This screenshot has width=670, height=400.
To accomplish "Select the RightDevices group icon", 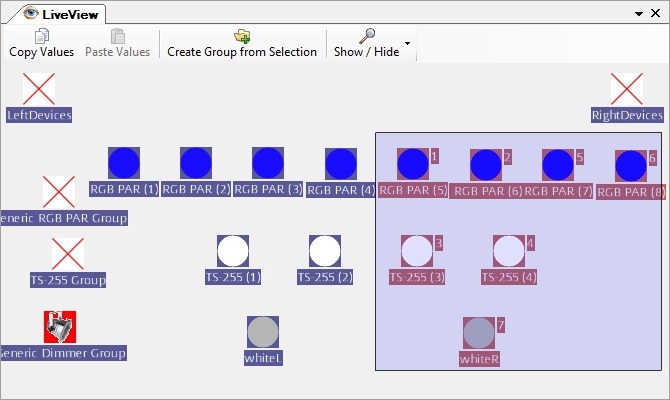I will pos(627,90).
